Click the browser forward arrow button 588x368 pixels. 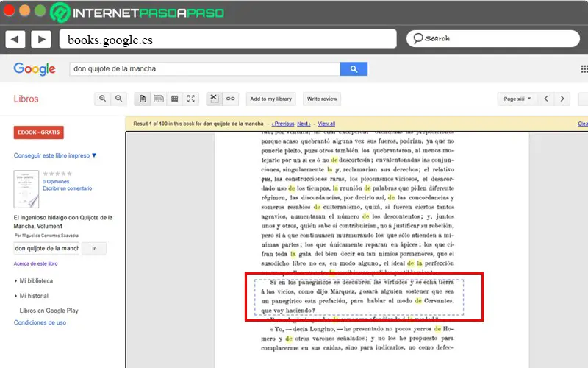point(41,39)
